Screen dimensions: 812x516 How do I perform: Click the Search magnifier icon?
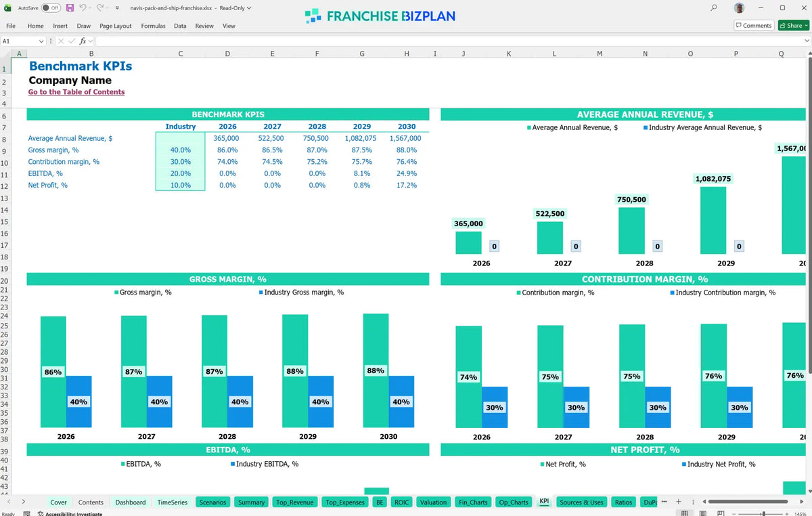tap(714, 8)
